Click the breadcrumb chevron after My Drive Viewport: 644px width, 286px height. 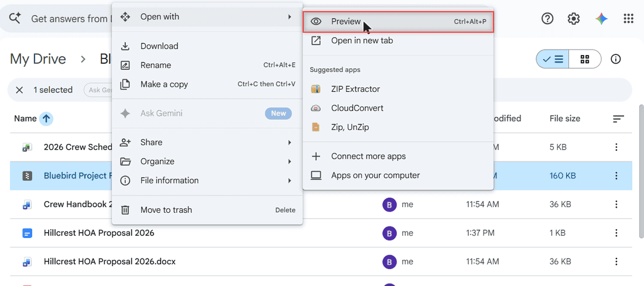pyautogui.click(x=83, y=59)
